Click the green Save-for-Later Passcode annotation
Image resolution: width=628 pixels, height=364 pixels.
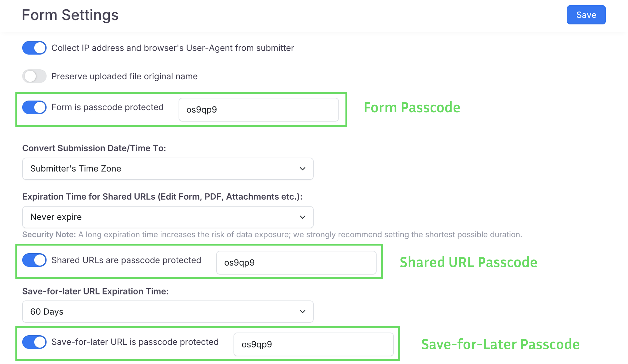[x=501, y=344]
